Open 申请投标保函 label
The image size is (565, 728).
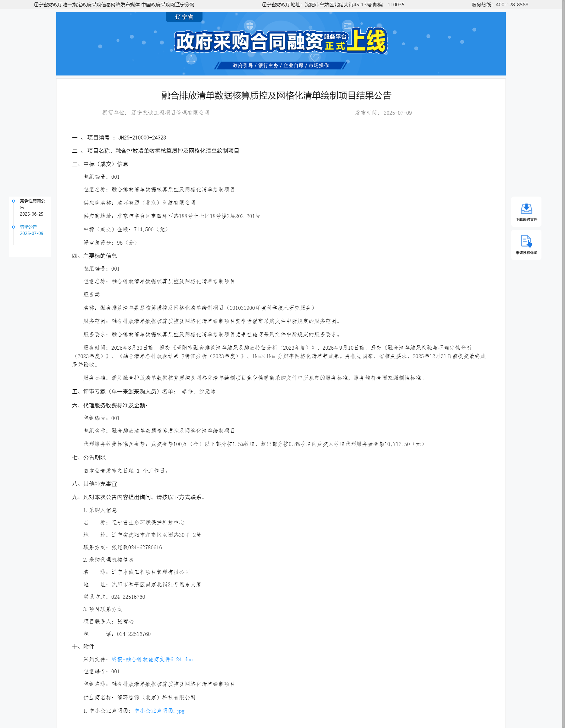tap(526, 253)
